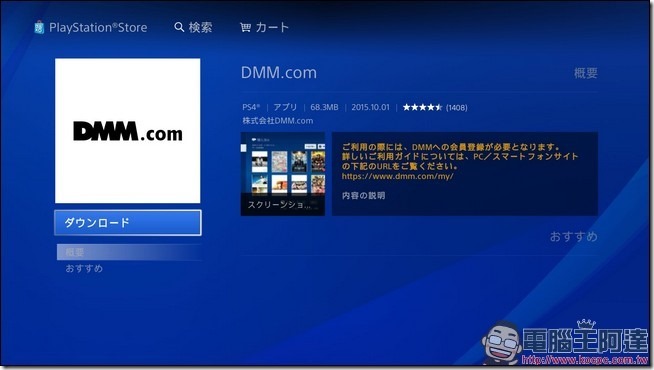Open the 内容の説明 description link

pos(363,196)
